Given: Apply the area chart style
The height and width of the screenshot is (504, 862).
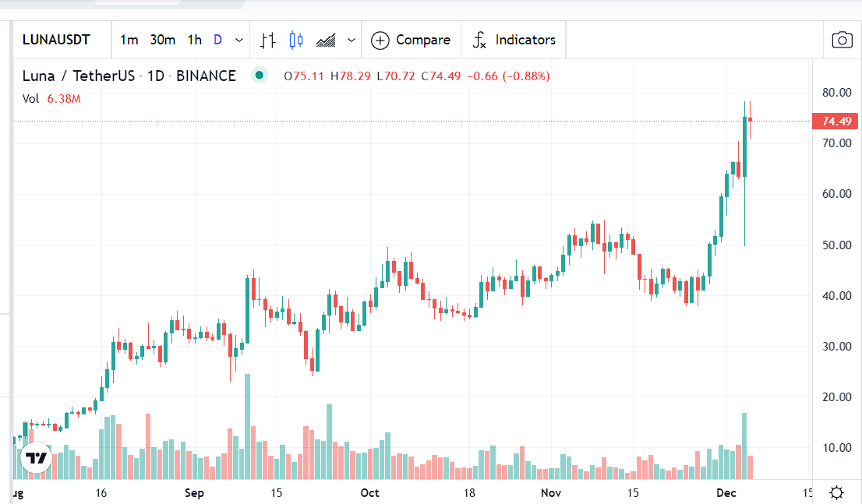Looking at the screenshot, I should click(327, 39).
